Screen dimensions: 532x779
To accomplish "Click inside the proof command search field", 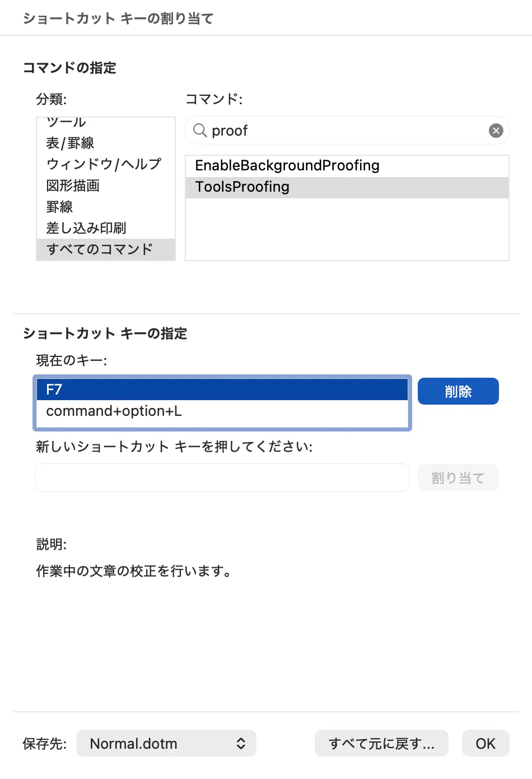I will pos(336,130).
